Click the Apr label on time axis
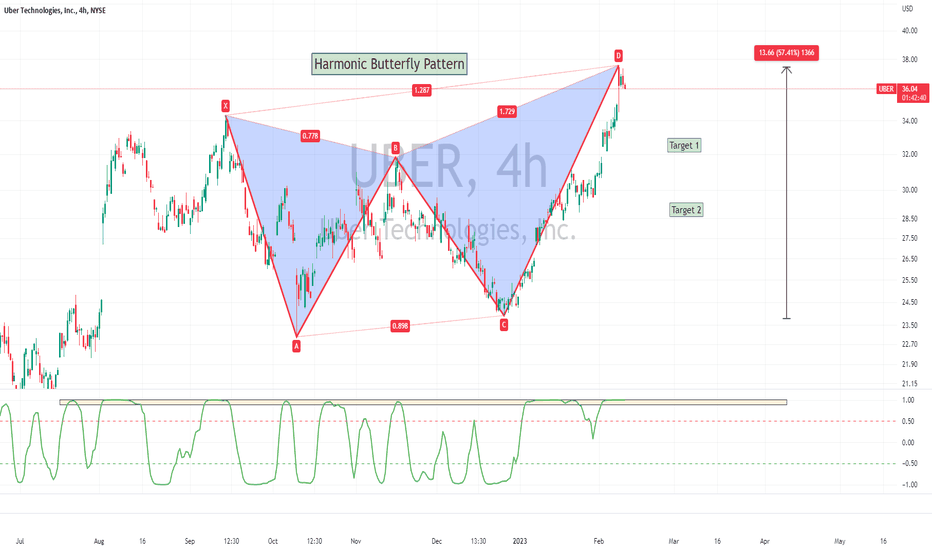 (764, 541)
